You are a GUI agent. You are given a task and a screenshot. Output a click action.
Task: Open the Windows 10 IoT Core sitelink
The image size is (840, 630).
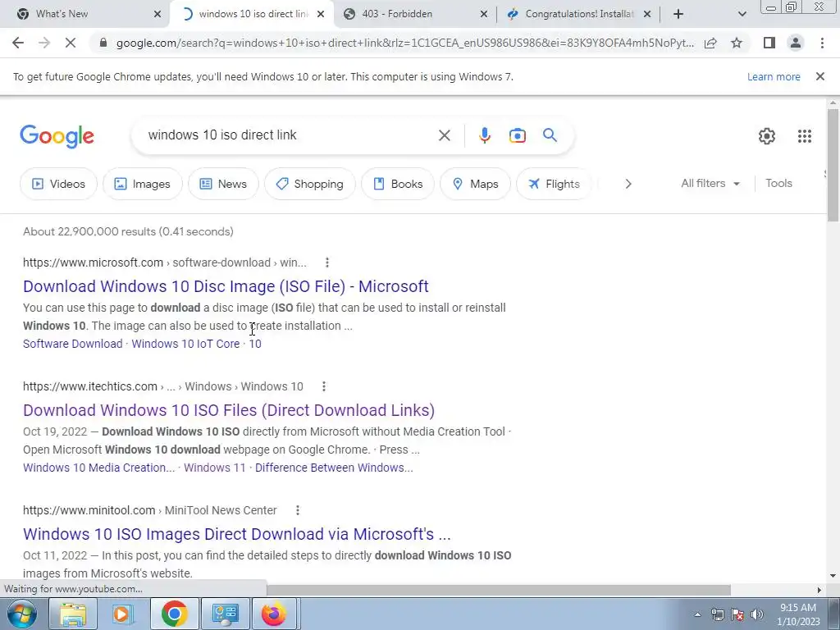[x=185, y=344]
